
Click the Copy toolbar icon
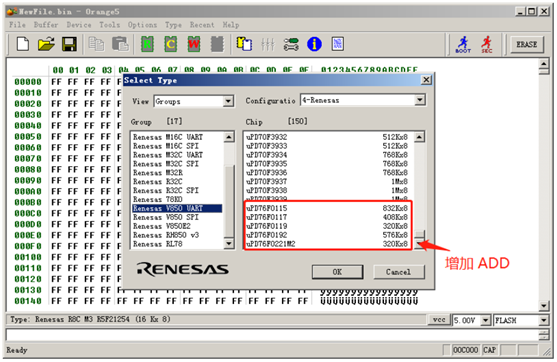point(96,44)
